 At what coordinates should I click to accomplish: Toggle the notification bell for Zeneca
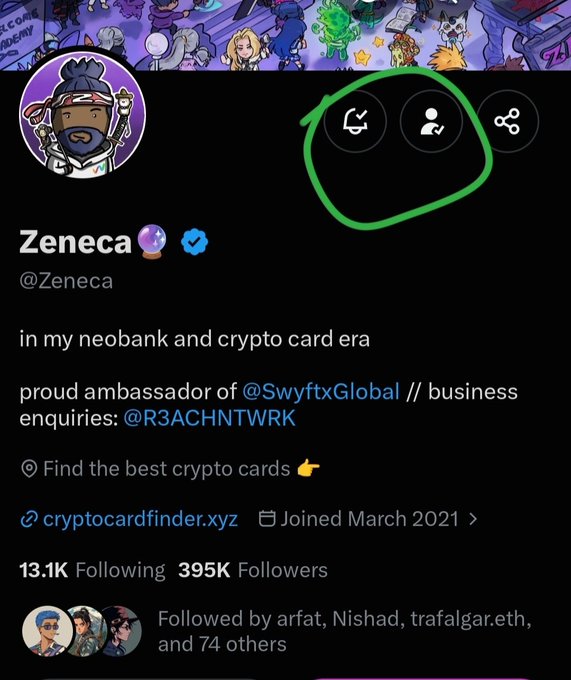355,121
